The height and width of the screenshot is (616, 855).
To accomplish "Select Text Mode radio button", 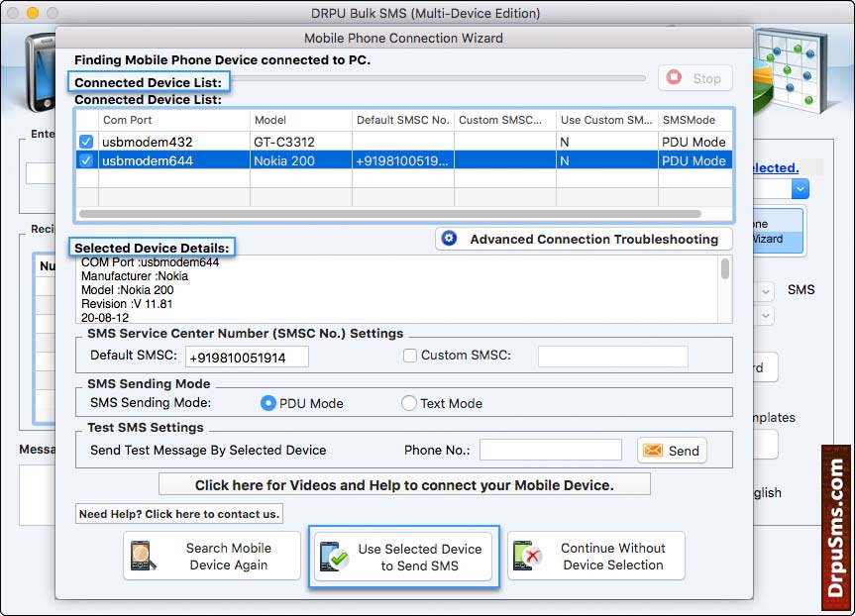I will (409, 403).
